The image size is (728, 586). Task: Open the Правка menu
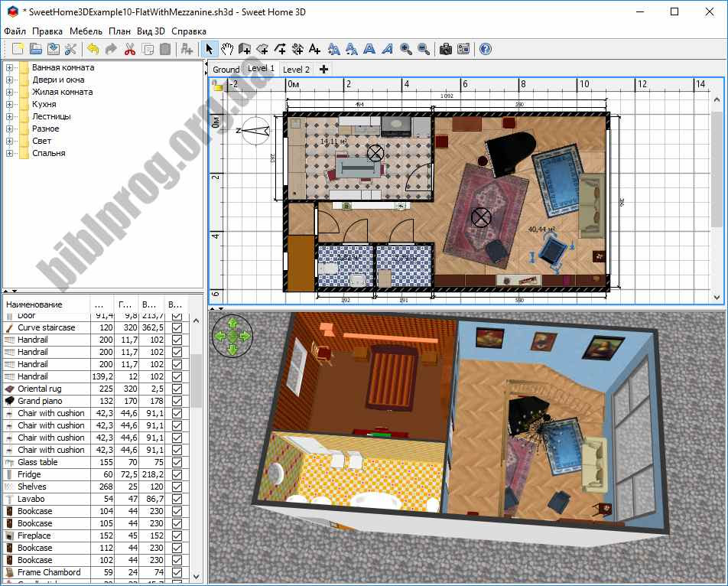pos(47,31)
